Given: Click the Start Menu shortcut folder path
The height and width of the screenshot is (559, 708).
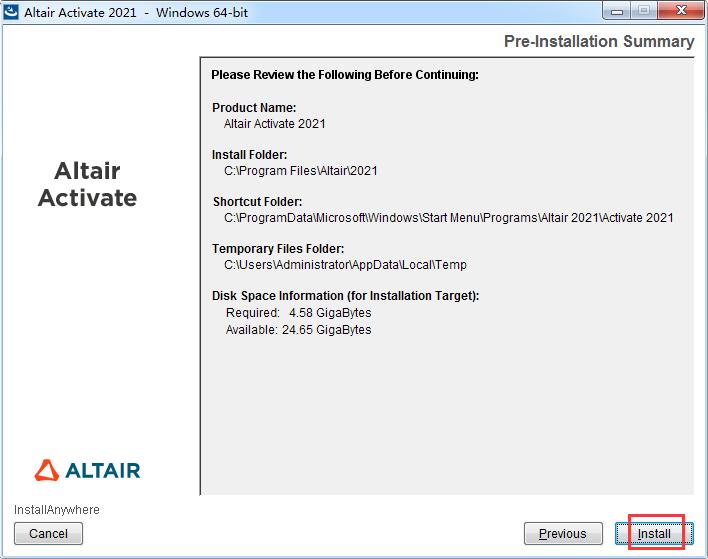Looking at the screenshot, I should click(x=448, y=218).
